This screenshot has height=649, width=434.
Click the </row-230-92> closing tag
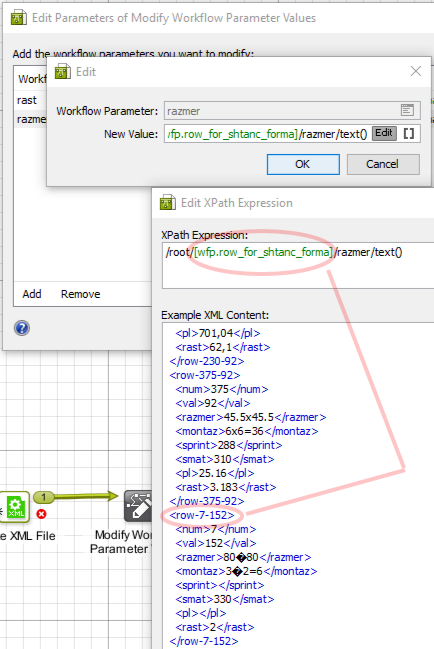[207, 361]
